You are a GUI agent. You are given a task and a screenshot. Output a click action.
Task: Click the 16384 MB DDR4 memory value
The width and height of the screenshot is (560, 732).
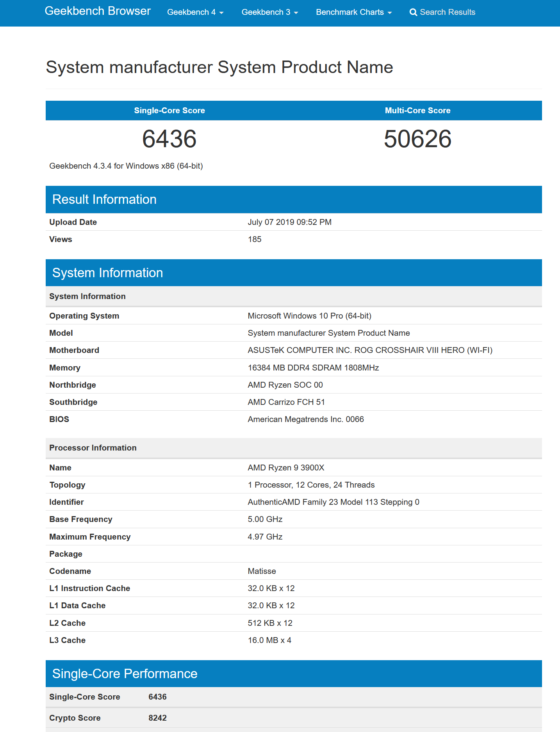click(313, 368)
